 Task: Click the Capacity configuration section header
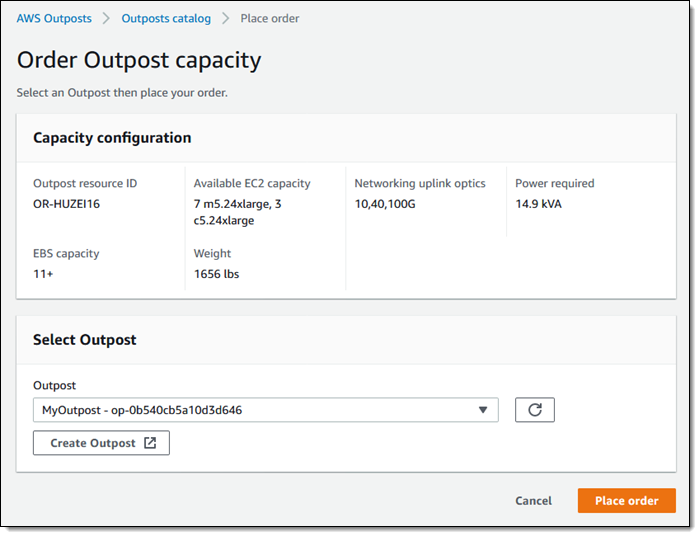pyautogui.click(x=112, y=138)
